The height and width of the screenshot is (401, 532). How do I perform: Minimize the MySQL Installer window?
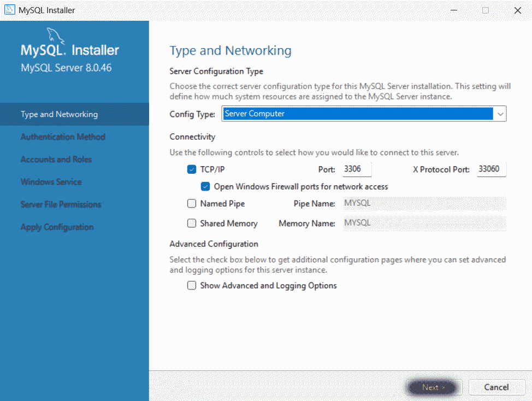click(x=454, y=10)
